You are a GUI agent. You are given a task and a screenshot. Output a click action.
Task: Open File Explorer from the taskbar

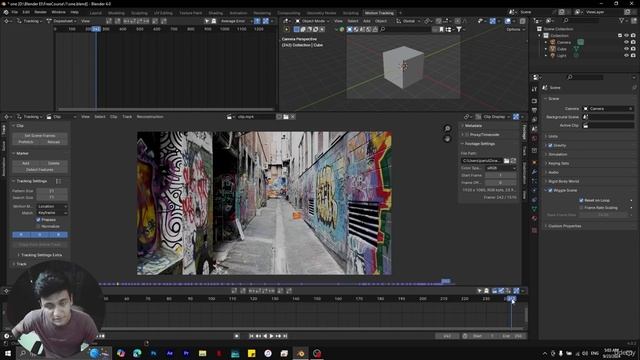pyautogui.click(x=202, y=353)
